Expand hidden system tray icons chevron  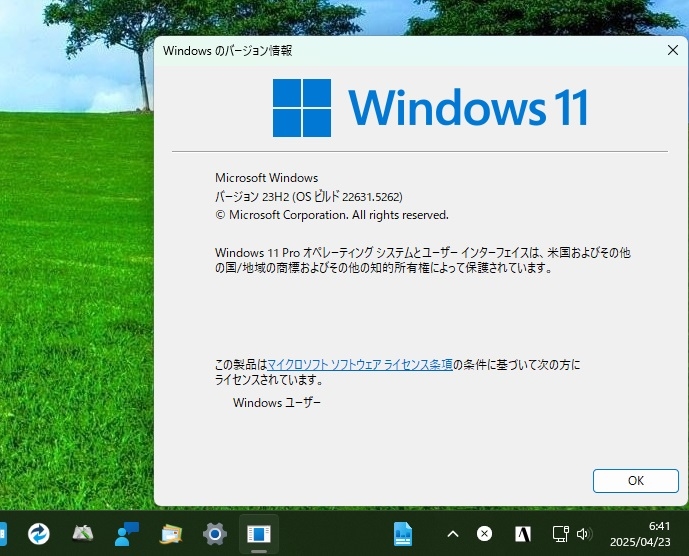pos(453,534)
